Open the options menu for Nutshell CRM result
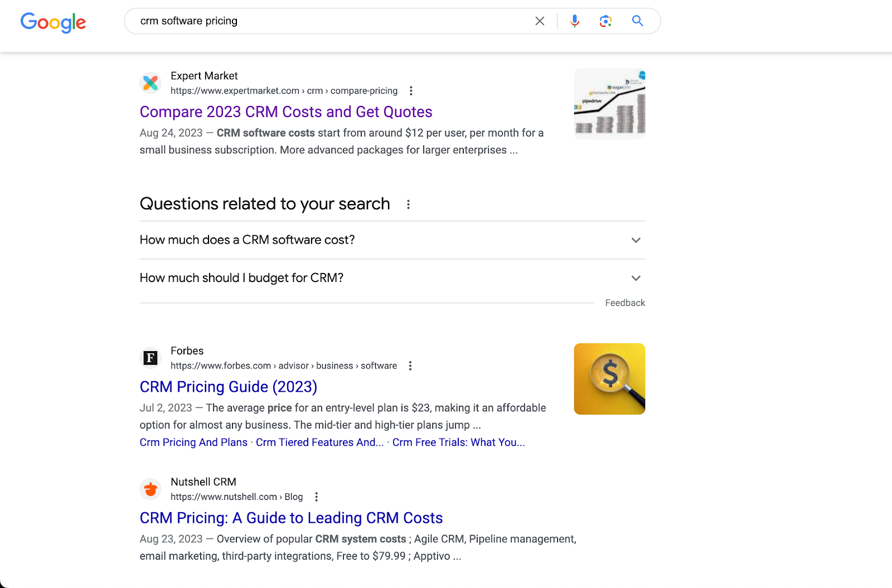The width and height of the screenshot is (892, 588). tap(316, 497)
